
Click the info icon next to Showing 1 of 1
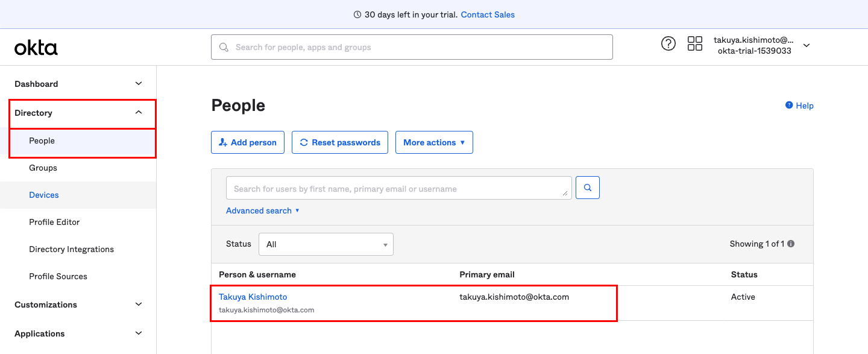pyautogui.click(x=791, y=244)
